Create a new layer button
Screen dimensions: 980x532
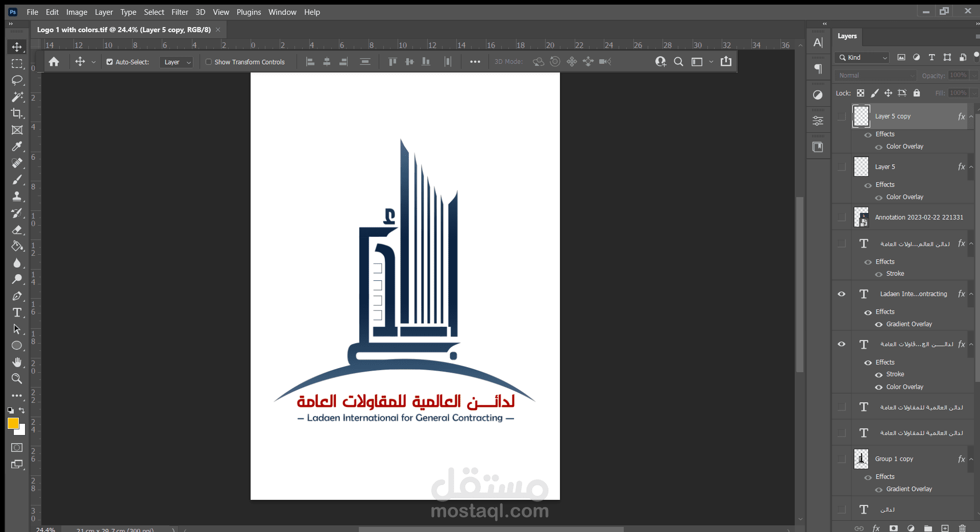945,528
